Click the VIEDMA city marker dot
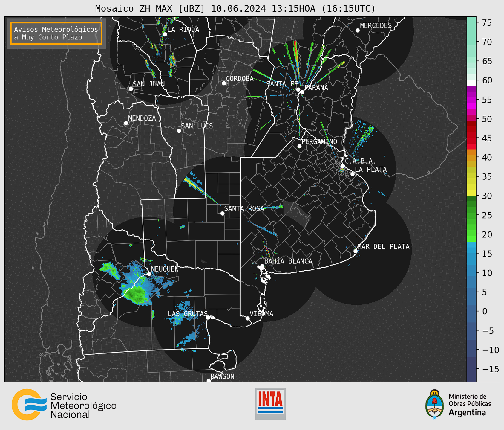This screenshot has width=504, height=430. tap(248, 318)
